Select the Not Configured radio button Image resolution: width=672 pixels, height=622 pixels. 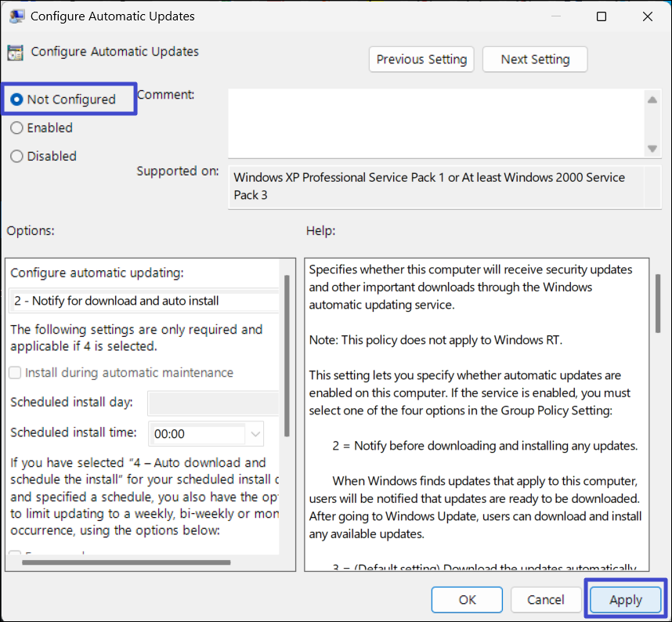17,99
